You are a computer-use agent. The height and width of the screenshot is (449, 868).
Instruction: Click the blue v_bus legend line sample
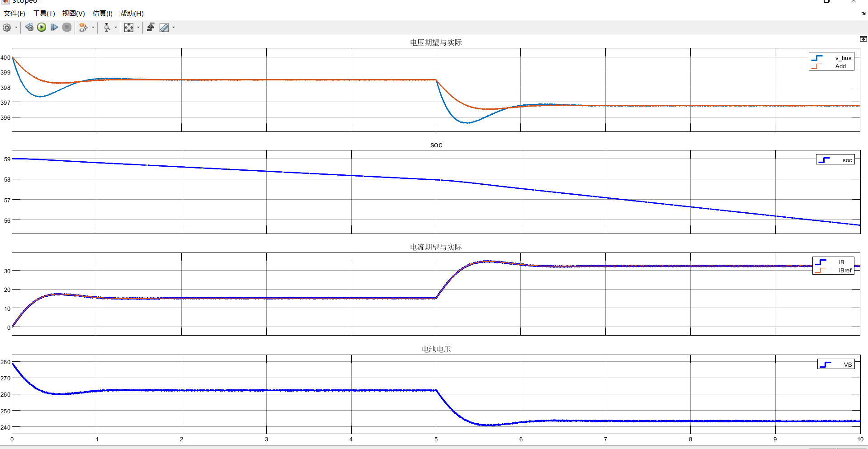(x=817, y=58)
